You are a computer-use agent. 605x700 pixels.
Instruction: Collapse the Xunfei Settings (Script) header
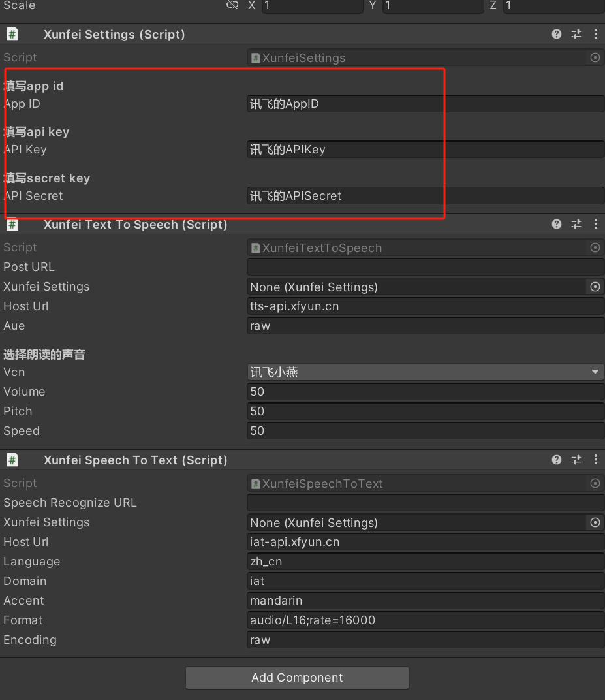pyautogui.click(x=114, y=35)
